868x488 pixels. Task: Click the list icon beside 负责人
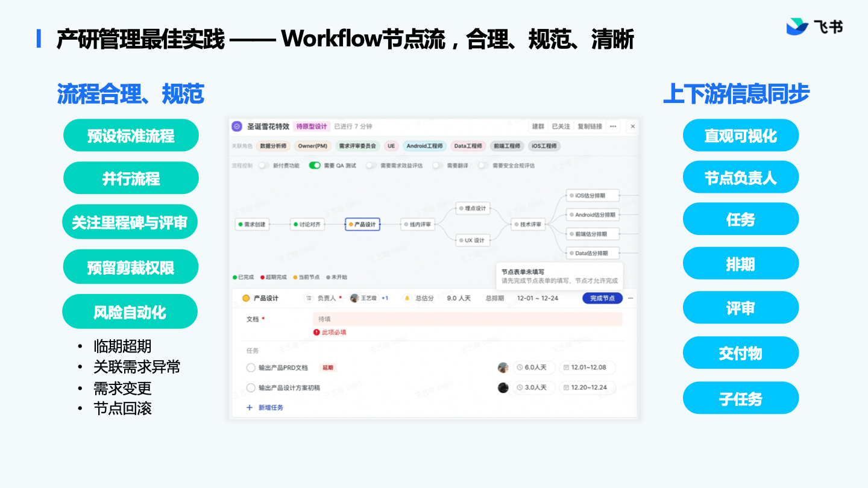pyautogui.click(x=309, y=298)
